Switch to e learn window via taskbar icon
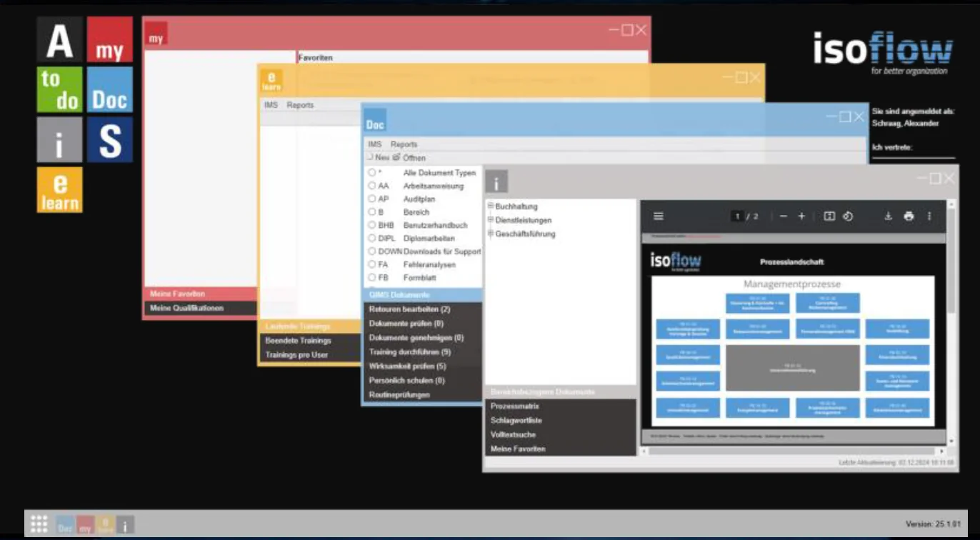The image size is (980, 540). click(105, 526)
